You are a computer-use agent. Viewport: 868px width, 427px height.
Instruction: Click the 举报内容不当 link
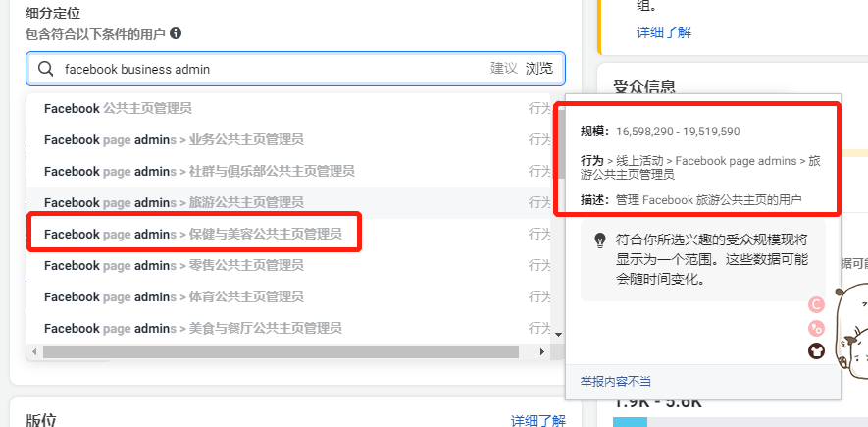616,381
